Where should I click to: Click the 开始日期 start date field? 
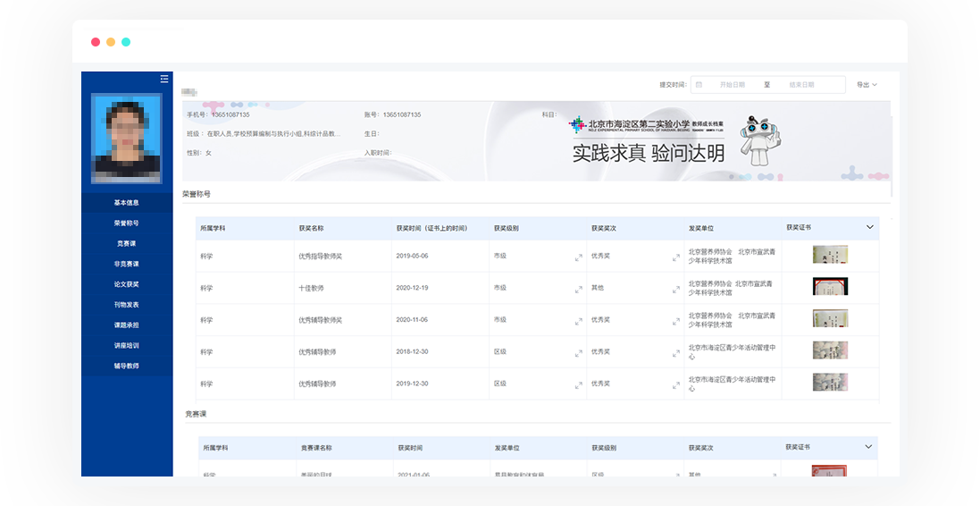[732, 85]
